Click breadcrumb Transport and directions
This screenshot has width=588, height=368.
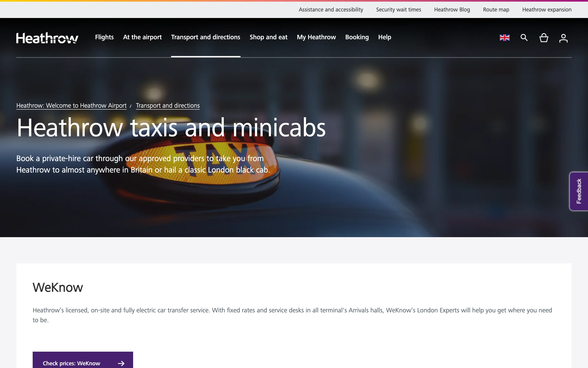coord(168,105)
